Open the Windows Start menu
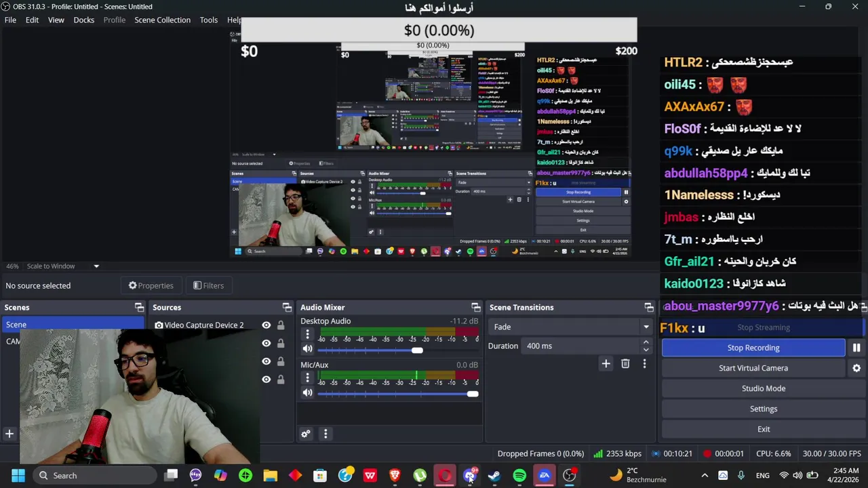Viewport: 868px width, 488px height. pos(18,475)
